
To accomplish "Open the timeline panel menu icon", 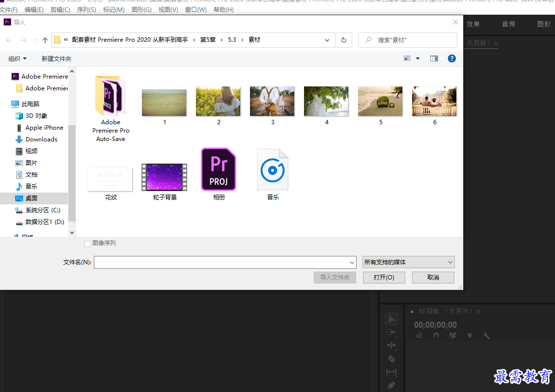I will click(478, 311).
